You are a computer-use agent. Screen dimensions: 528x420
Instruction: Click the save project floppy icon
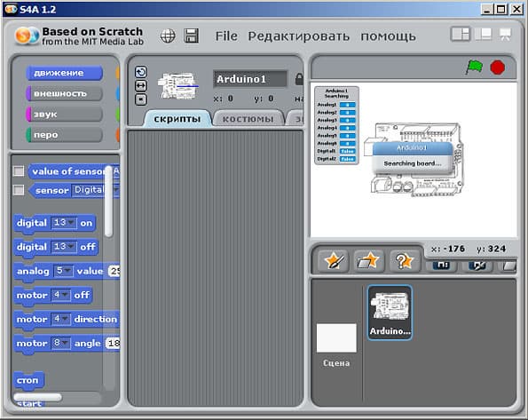click(x=192, y=36)
